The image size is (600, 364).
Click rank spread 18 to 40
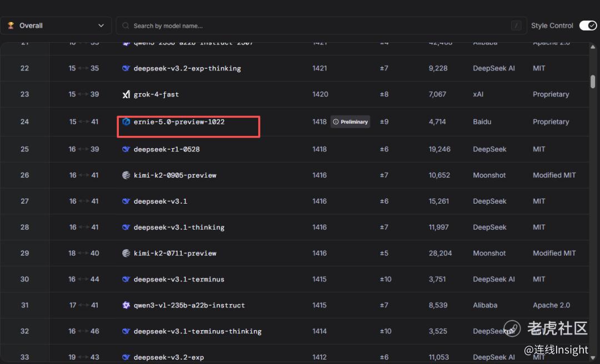(84, 253)
